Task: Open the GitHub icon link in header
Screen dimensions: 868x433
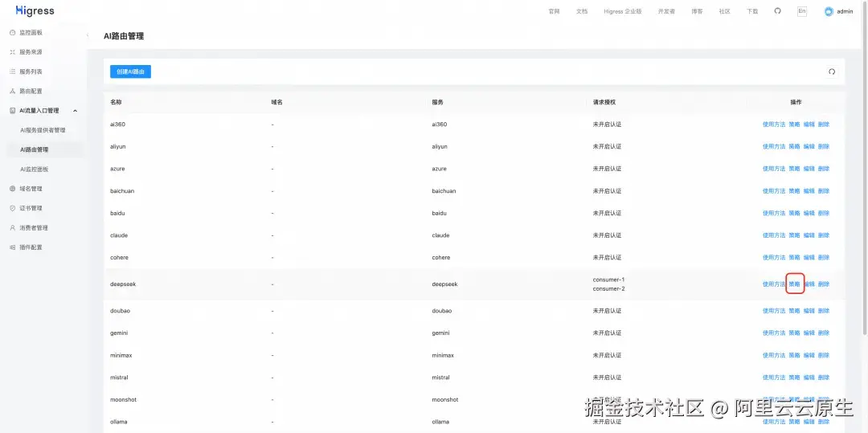Action: tap(777, 11)
